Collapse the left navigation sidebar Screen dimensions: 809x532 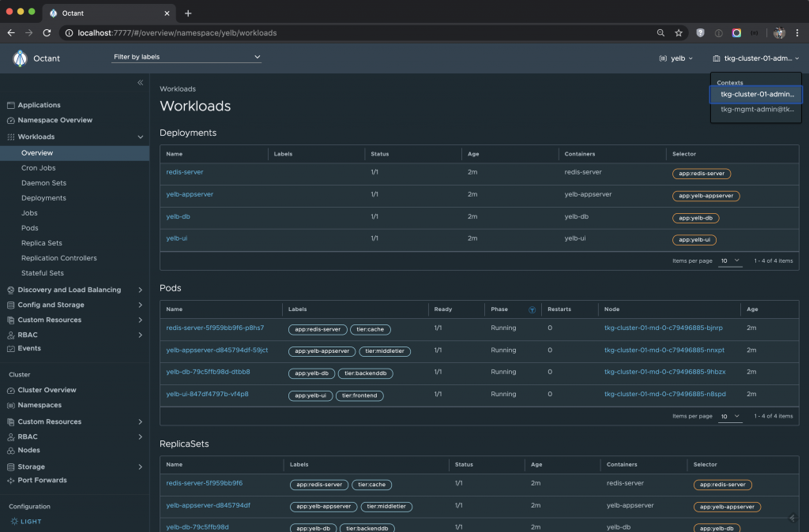140,83
